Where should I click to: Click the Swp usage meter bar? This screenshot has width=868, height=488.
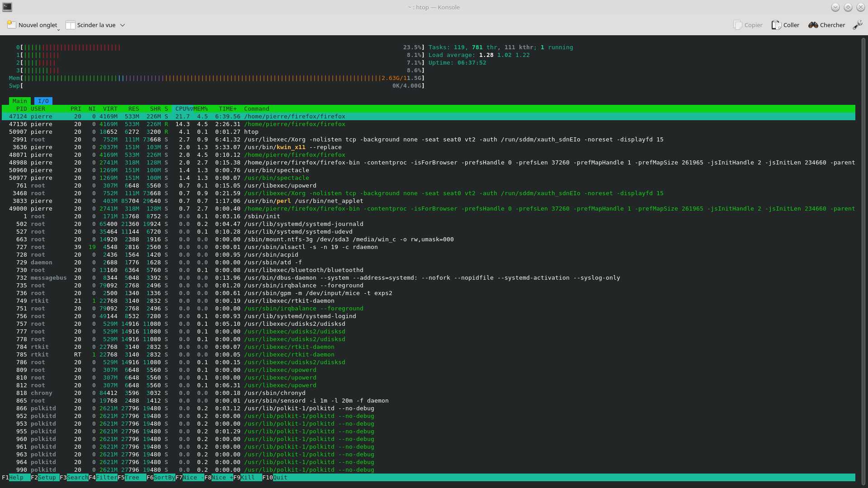pos(217,85)
